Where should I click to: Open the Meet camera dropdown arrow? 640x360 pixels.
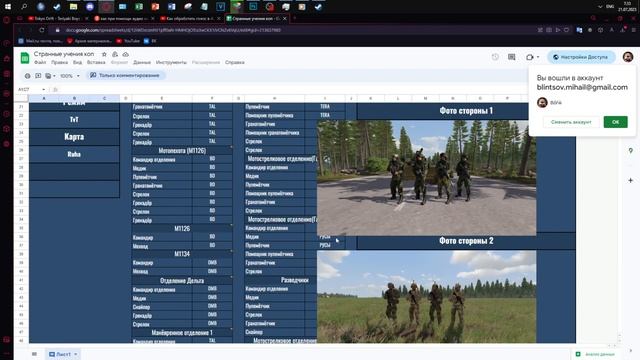(x=538, y=57)
